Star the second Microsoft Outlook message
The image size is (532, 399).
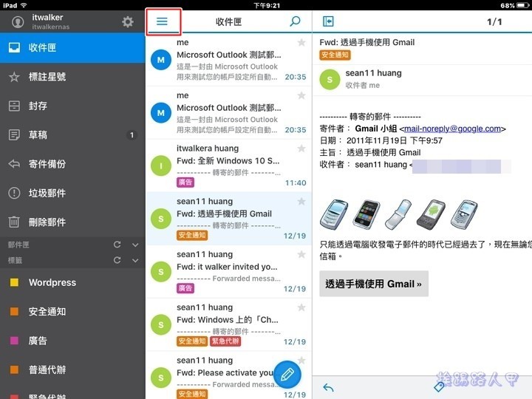coord(301,95)
